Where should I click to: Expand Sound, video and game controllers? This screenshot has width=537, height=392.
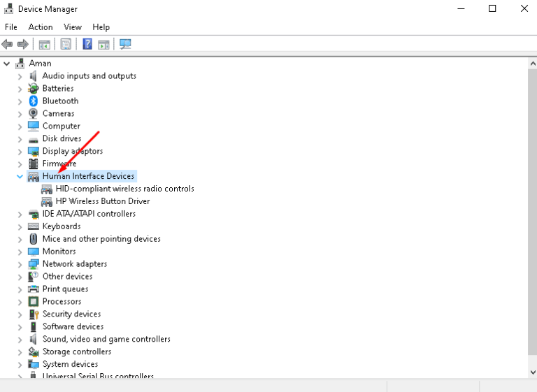pos(20,340)
